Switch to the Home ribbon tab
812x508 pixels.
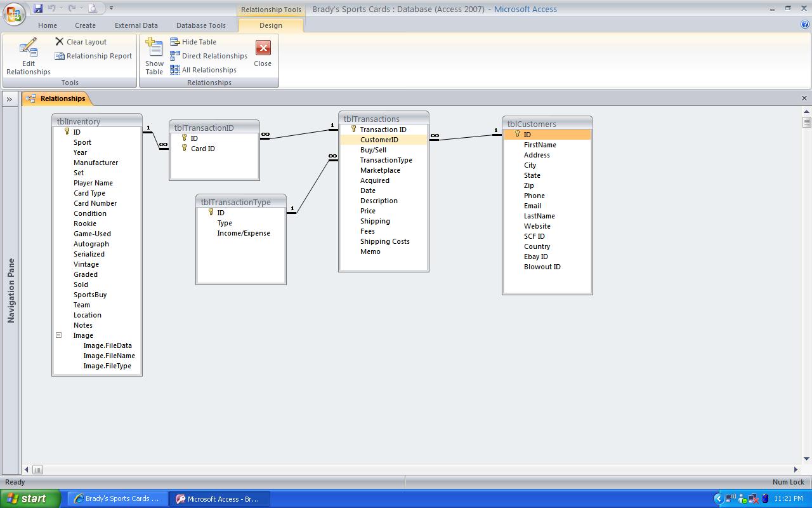48,25
